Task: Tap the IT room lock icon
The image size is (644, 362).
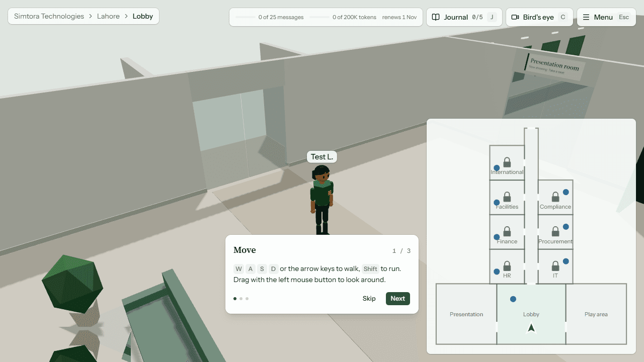Action: coord(555,266)
